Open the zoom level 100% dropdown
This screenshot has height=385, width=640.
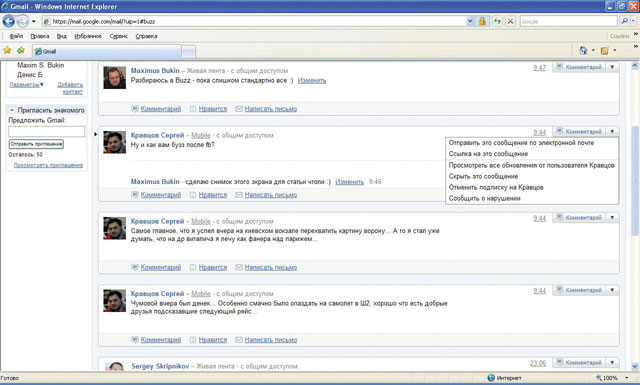coord(627,378)
